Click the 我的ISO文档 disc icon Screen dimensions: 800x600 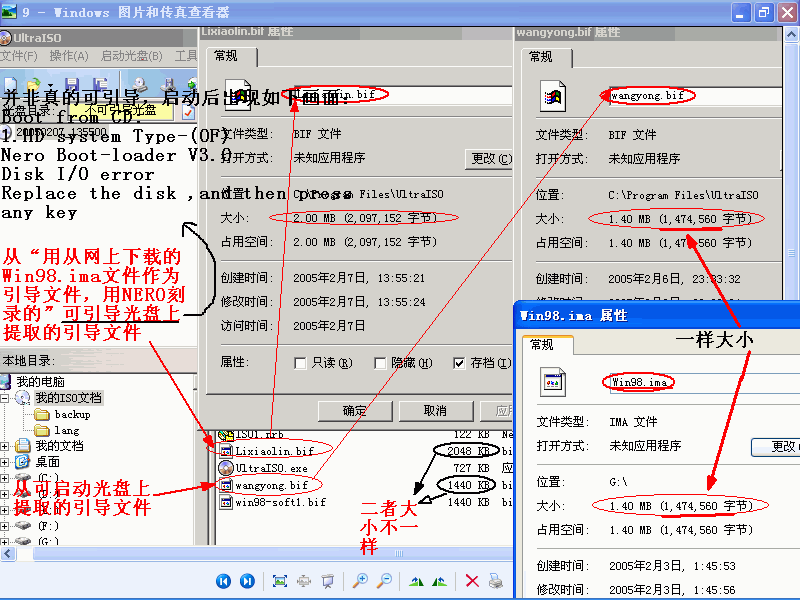click(x=22, y=397)
